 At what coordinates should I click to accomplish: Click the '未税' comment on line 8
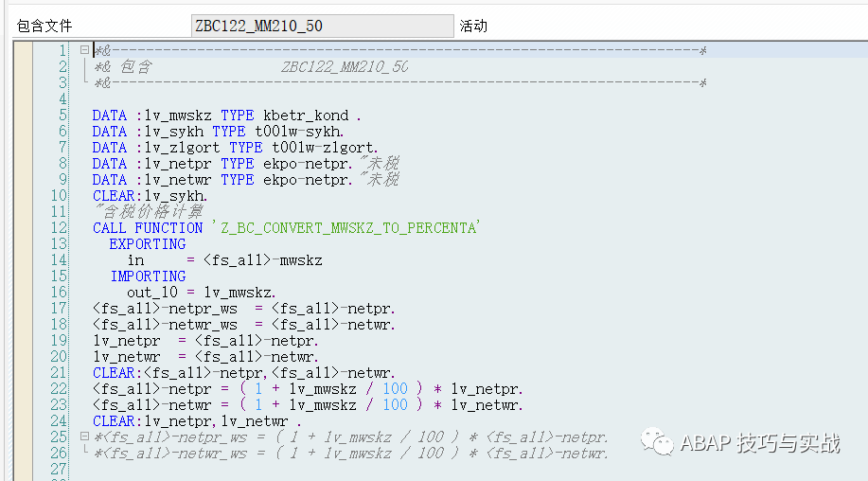tap(383, 163)
